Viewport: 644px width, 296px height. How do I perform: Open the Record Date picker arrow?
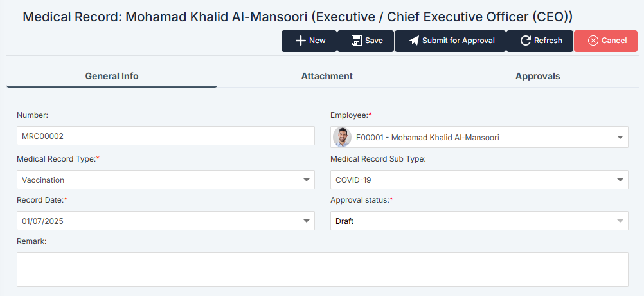307,221
